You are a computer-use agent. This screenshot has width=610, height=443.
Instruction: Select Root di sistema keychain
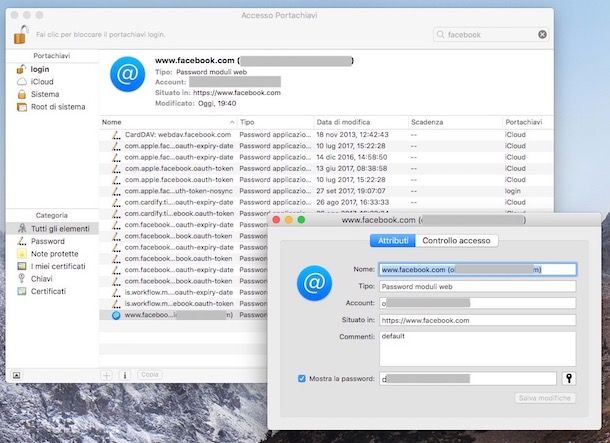(52, 107)
